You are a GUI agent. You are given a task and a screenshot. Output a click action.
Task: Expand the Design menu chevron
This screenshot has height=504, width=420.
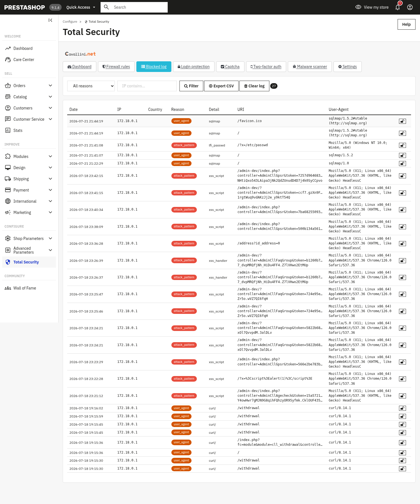click(50, 168)
